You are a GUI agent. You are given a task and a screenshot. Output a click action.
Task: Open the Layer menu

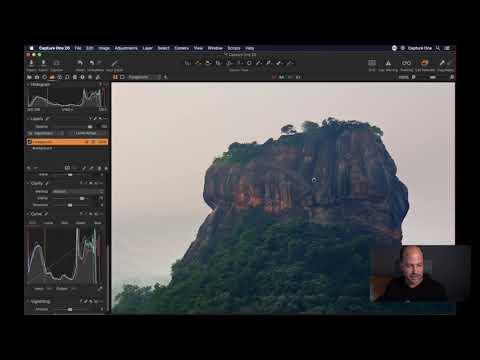point(147,48)
